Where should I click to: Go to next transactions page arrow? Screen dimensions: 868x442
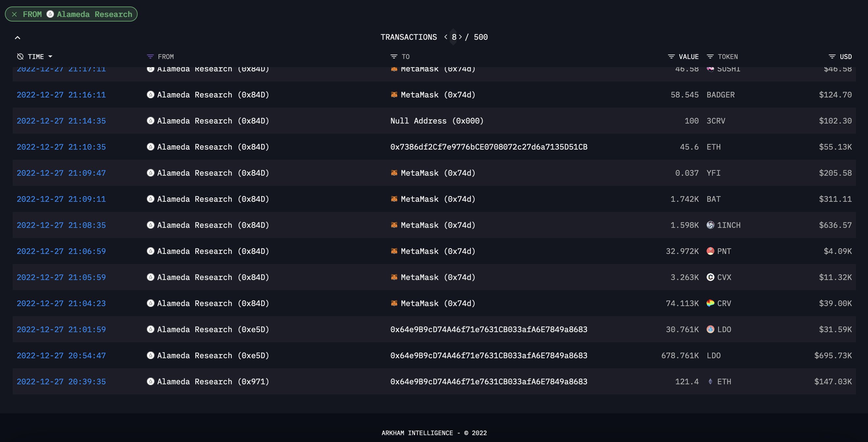tap(460, 37)
